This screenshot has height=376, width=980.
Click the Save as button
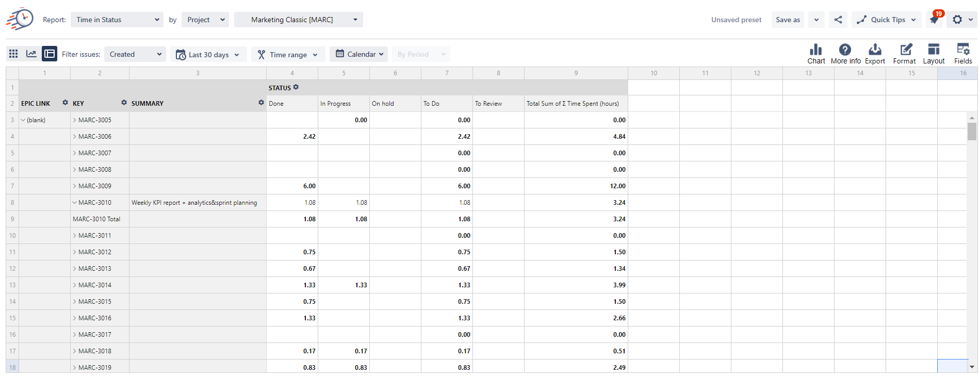click(x=788, y=20)
